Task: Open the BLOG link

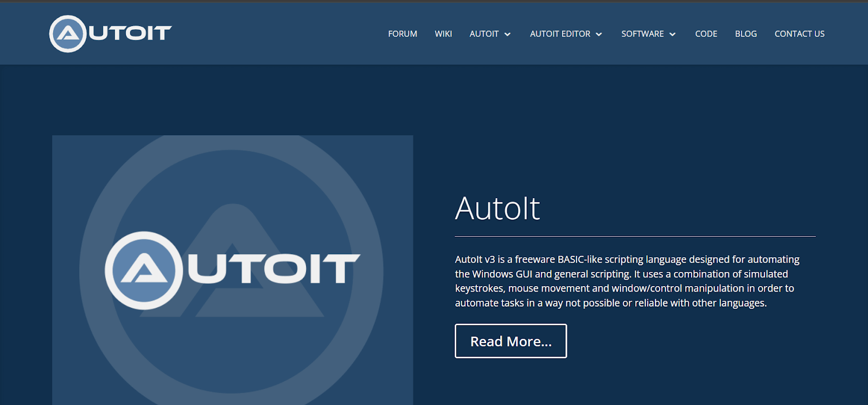Action: (746, 34)
